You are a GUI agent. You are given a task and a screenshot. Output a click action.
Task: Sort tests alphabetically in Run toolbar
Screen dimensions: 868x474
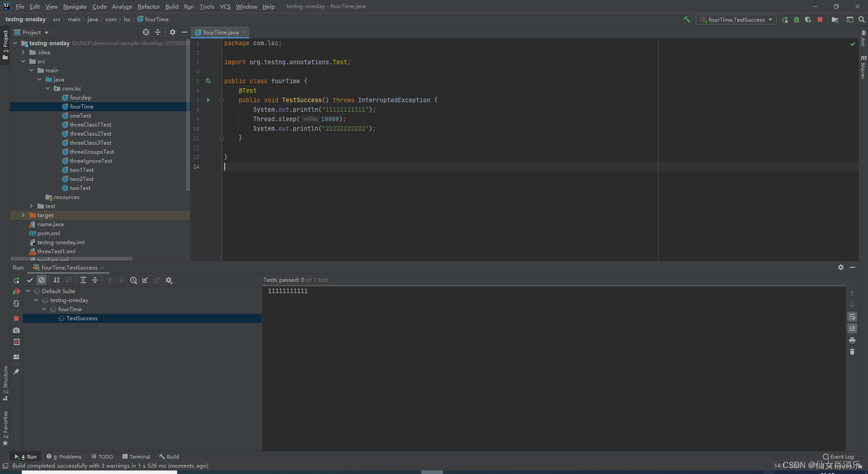click(57, 280)
